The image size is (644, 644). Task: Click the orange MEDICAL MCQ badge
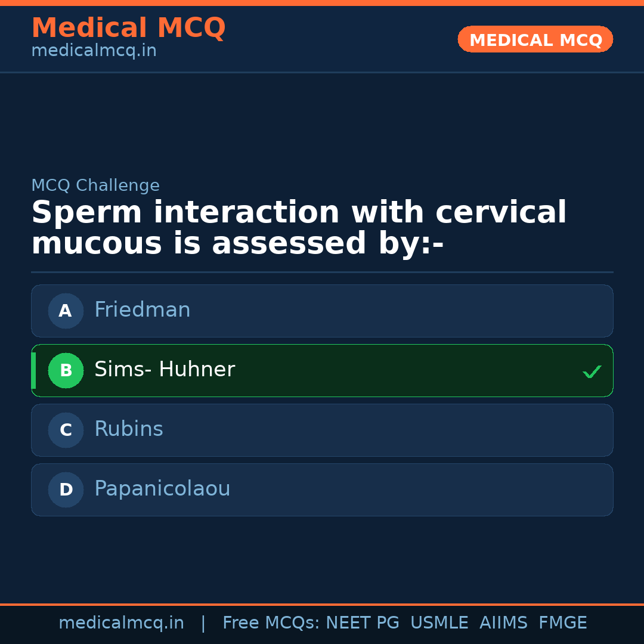point(535,40)
